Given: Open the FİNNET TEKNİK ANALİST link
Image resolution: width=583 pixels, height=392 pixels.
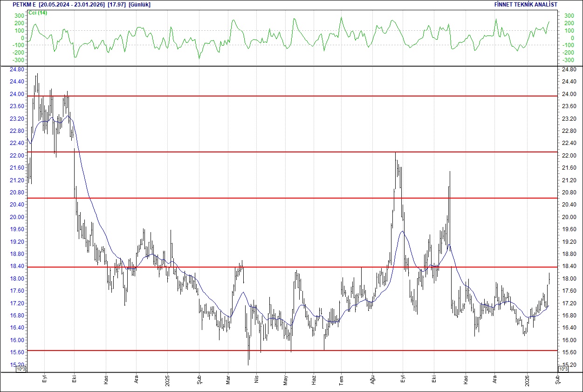Looking at the screenshot, I should click(x=525, y=5).
